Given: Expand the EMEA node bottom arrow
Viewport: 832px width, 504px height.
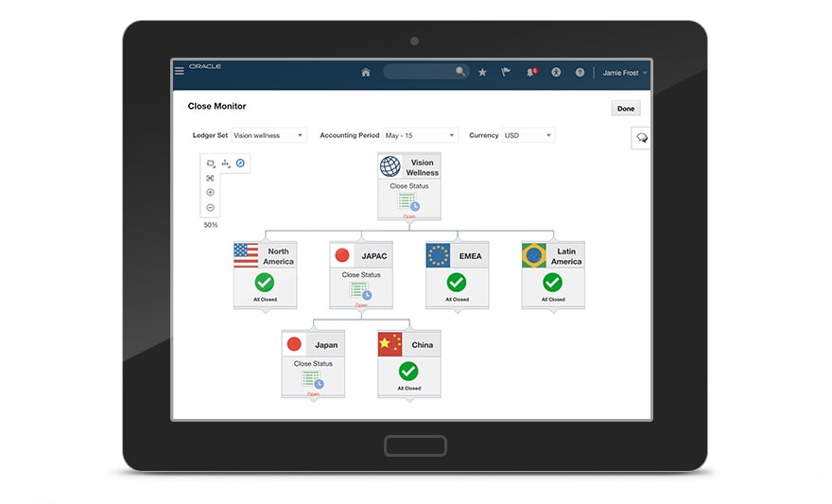Looking at the screenshot, I should tap(458, 311).
